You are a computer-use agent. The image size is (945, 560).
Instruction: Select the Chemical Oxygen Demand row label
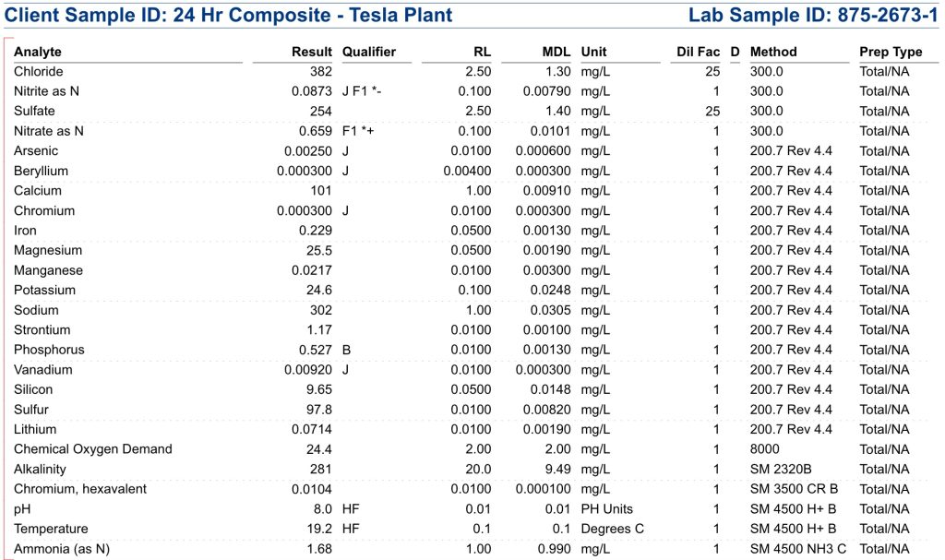coord(93,449)
